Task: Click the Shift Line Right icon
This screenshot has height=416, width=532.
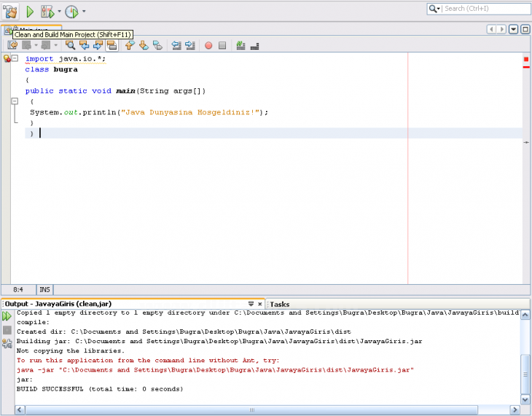Action: tap(190, 45)
